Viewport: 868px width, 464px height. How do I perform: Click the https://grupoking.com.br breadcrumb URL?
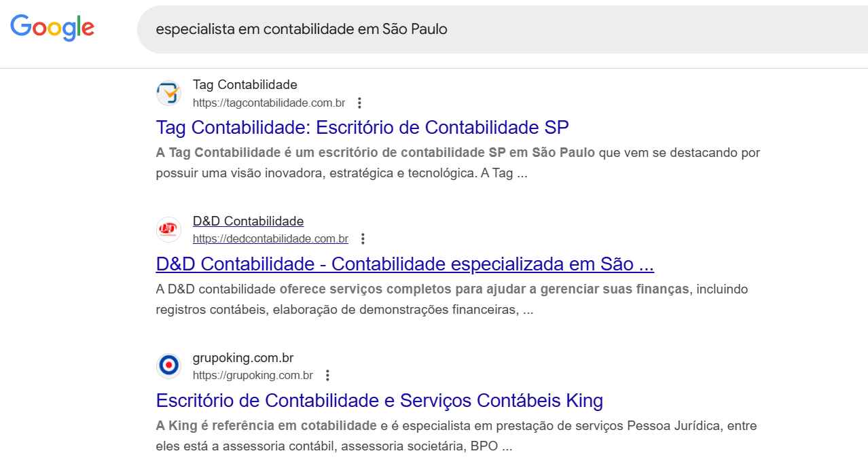tap(252, 374)
